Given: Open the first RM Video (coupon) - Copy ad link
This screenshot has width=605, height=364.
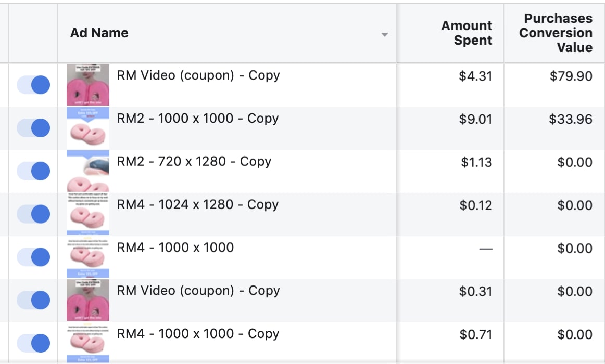Looking at the screenshot, I should point(199,75).
